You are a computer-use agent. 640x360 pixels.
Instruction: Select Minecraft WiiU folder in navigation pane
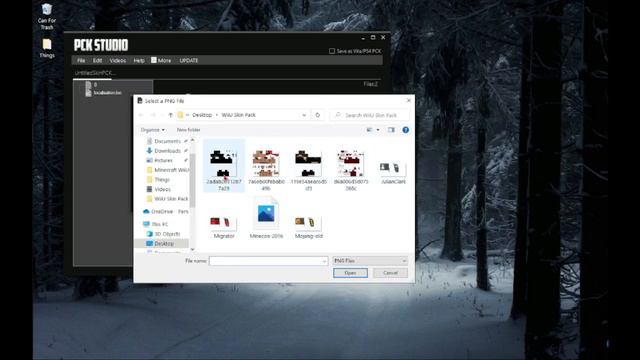[x=167, y=170]
